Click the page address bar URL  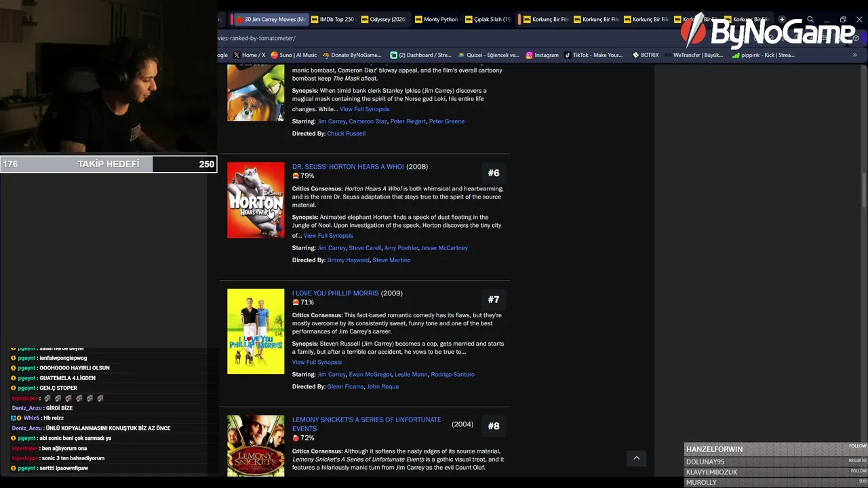pos(258,38)
